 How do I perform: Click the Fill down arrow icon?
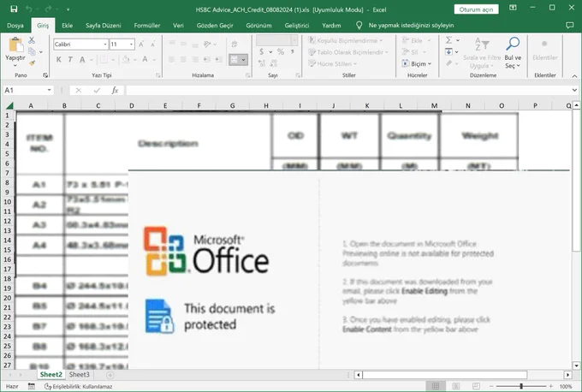pyautogui.click(x=448, y=51)
